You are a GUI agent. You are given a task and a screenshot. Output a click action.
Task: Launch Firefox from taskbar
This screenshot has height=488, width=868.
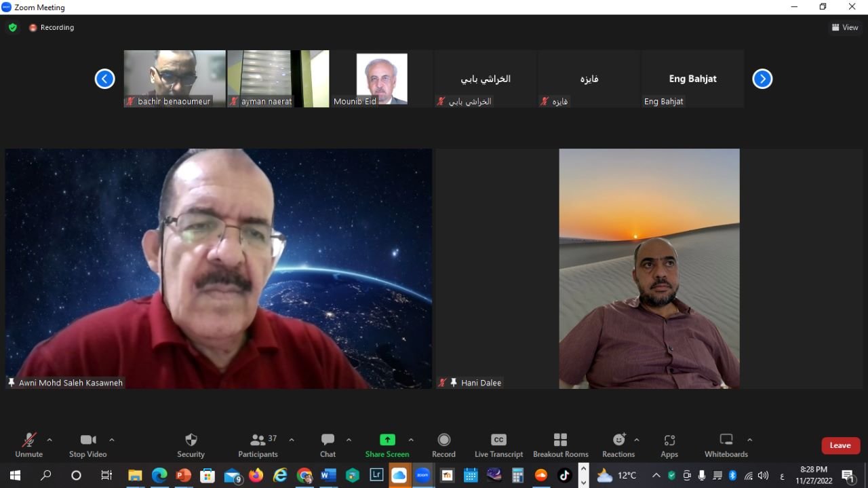pos(256,476)
